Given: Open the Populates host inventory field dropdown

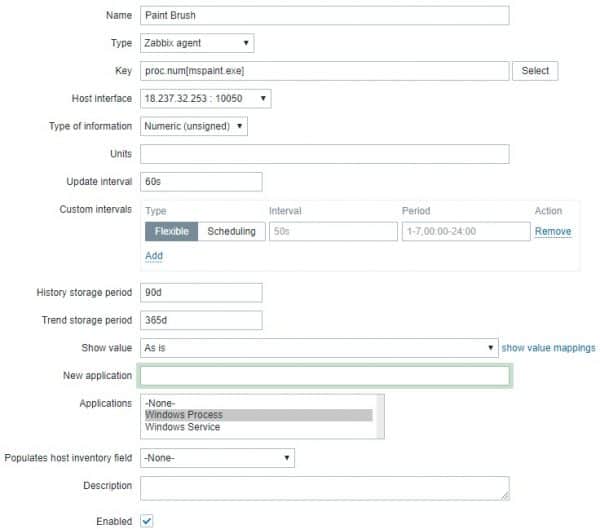Looking at the screenshot, I should 217,458.
